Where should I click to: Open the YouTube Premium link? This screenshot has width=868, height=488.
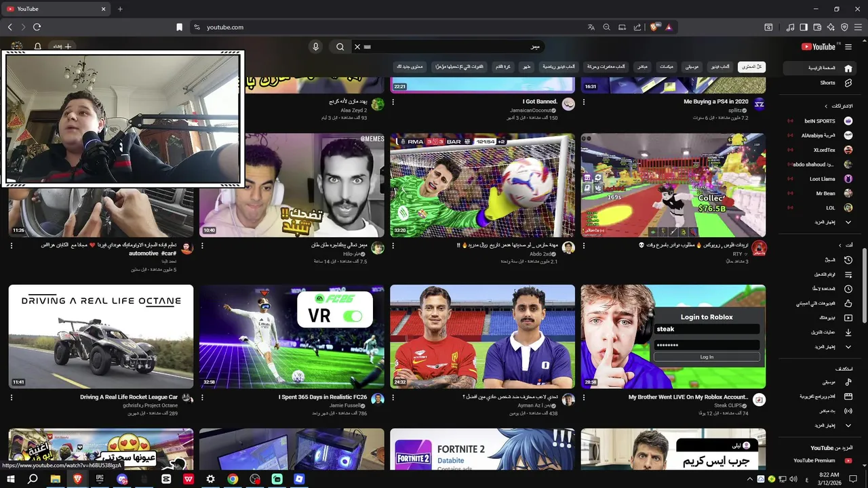click(x=819, y=461)
